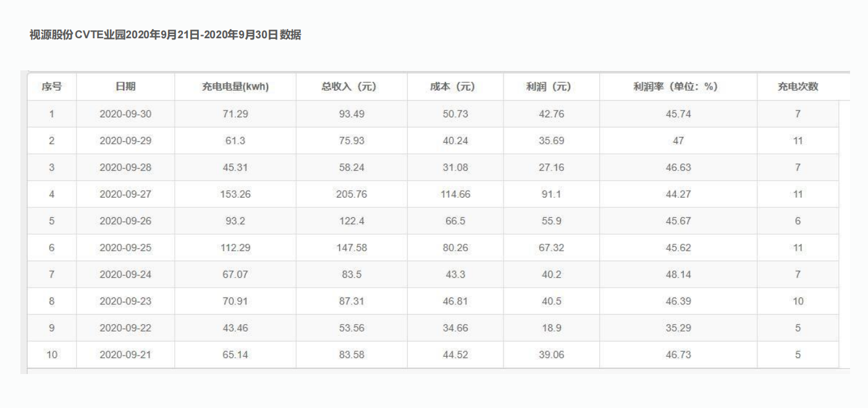Select the 2020-09-27 date cell

pos(125,194)
